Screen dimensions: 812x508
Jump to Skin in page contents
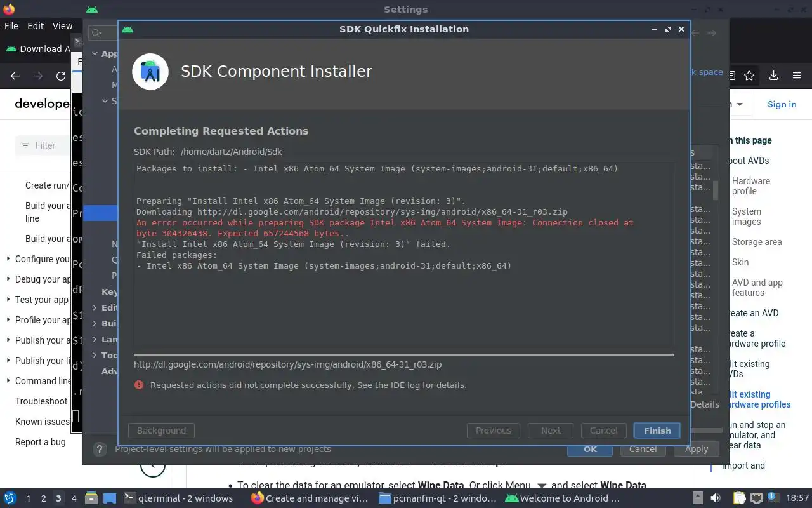click(740, 262)
